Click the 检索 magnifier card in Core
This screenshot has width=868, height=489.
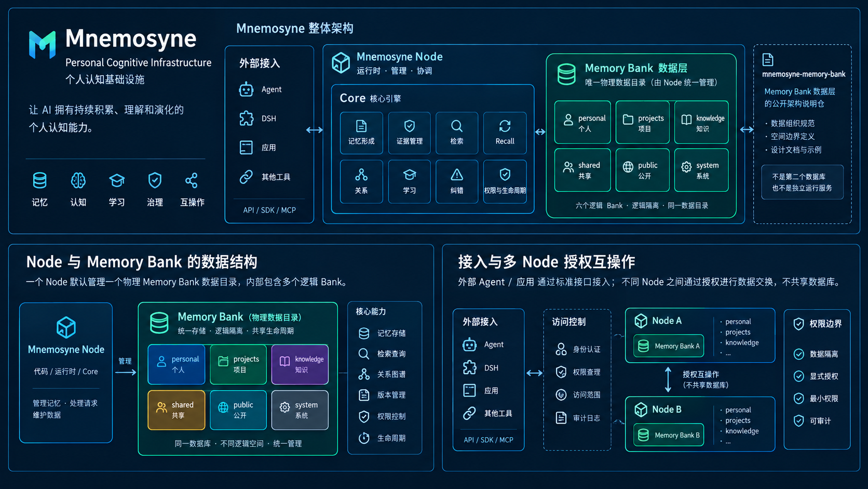tap(457, 133)
